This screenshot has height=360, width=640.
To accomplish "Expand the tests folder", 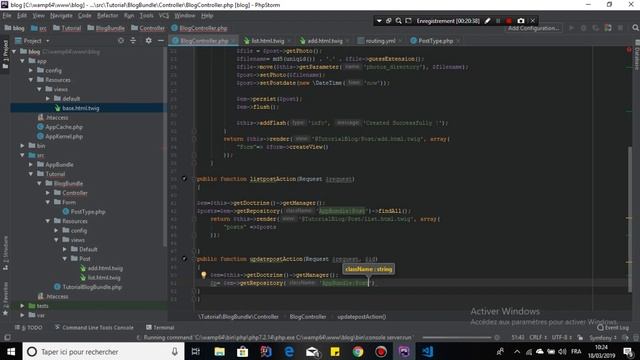I will click(22, 306).
